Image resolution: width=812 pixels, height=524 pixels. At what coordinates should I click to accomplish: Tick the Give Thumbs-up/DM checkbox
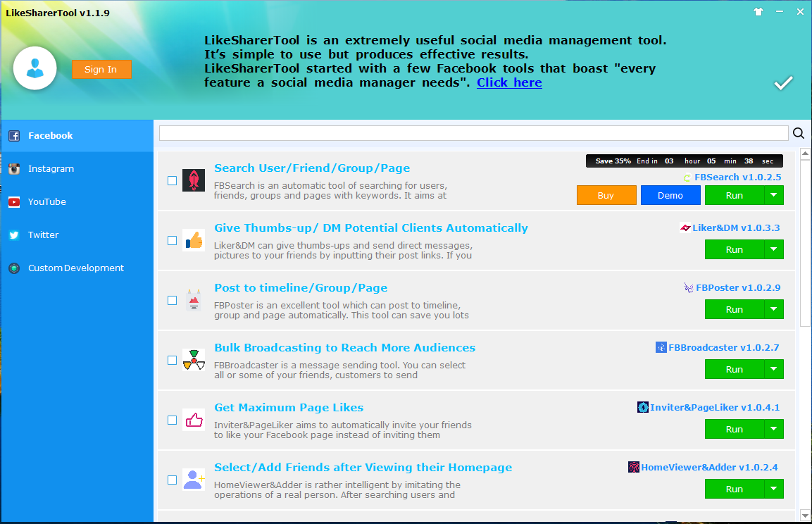(173, 241)
